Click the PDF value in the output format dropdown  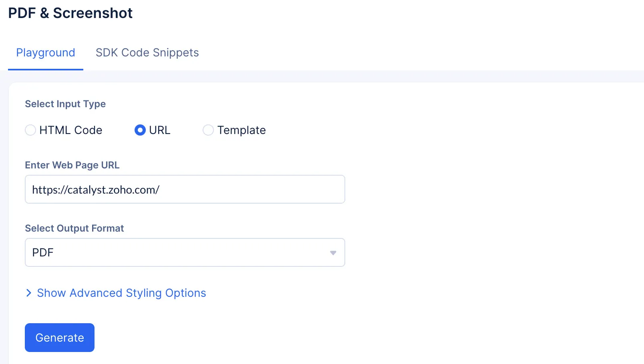[x=43, y=252]
